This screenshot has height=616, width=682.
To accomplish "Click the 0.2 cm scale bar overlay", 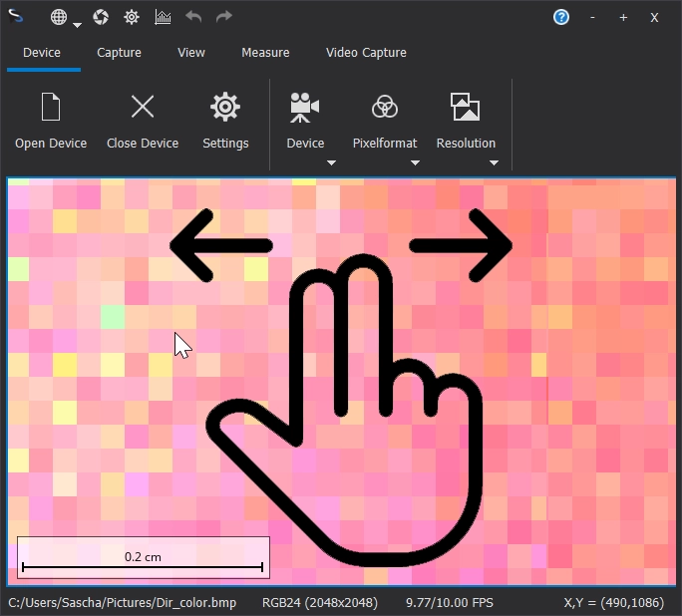I will click(143, 558).
